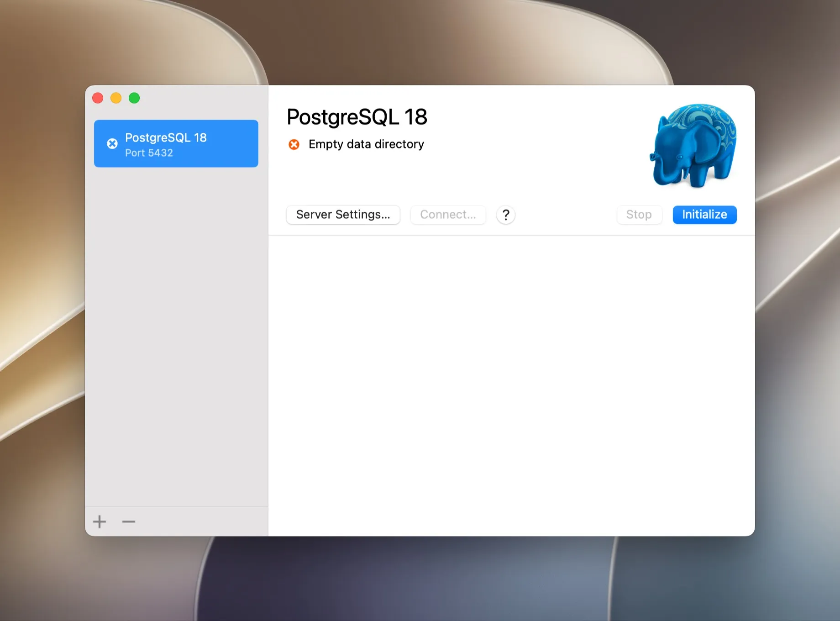The width and height of the screenshot is (840, 621).
Task: Add a new server with plus icon
Action: point(100,521)
